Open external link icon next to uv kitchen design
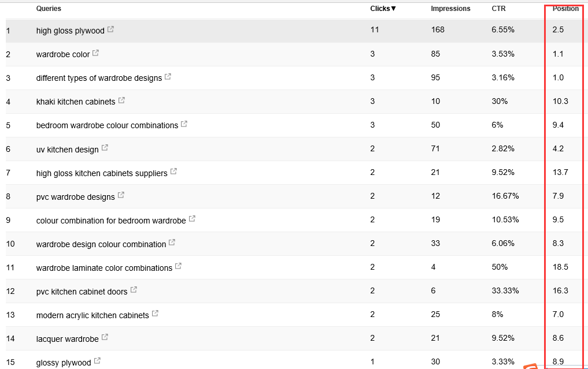The width and height of the screenshot is (588, 369). pos(105,148)
